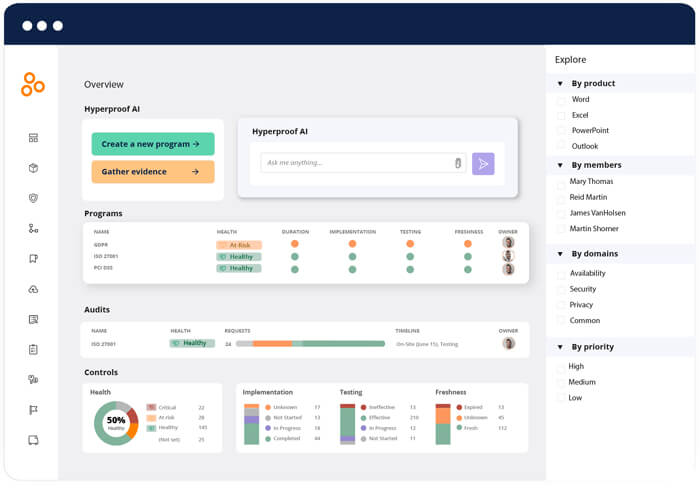Open the shield icon in sidebar

click(x=33, y=198)
